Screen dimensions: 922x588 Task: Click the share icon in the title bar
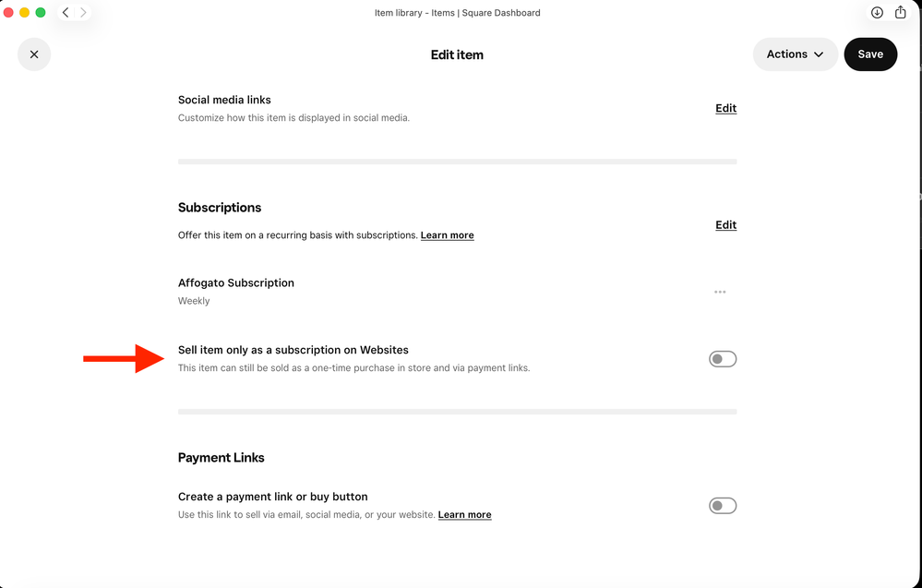pyautogui.click(x=900, y=12)
